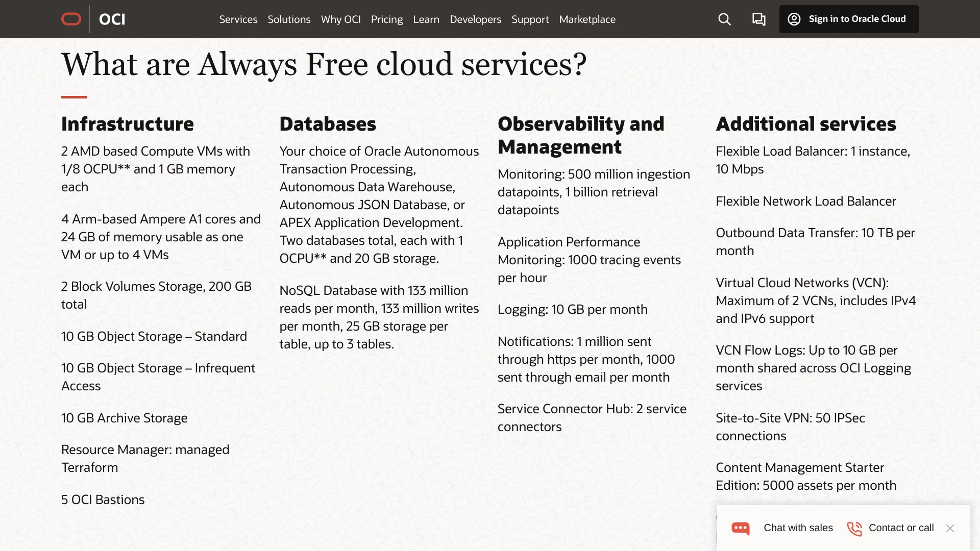Click the account avatar icon on Sign in button

pos(794,19)
